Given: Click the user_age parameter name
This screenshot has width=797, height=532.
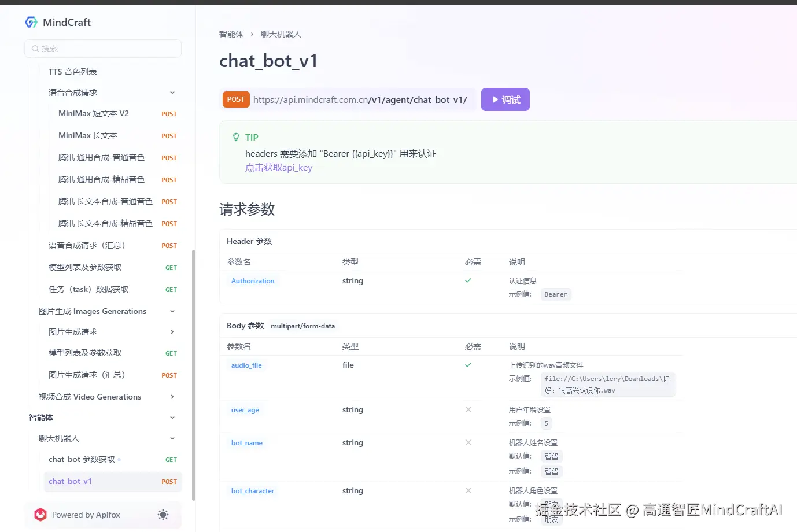Looking at the screenshot, I should click(245, 410).
